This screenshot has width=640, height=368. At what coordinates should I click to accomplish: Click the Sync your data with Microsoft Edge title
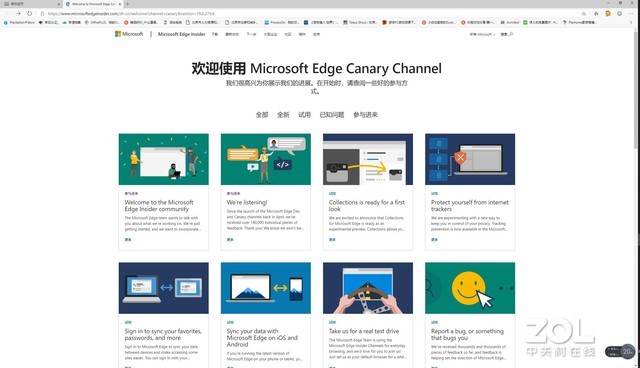point(262,338)
